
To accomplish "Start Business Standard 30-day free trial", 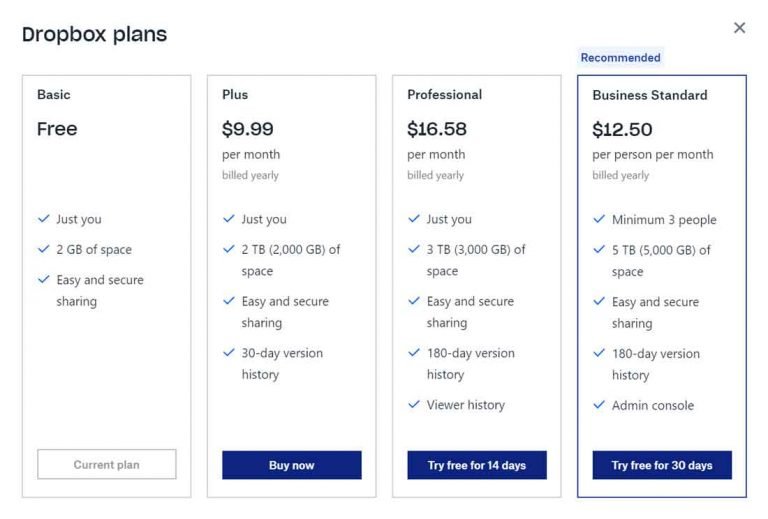I will point(662,465).
